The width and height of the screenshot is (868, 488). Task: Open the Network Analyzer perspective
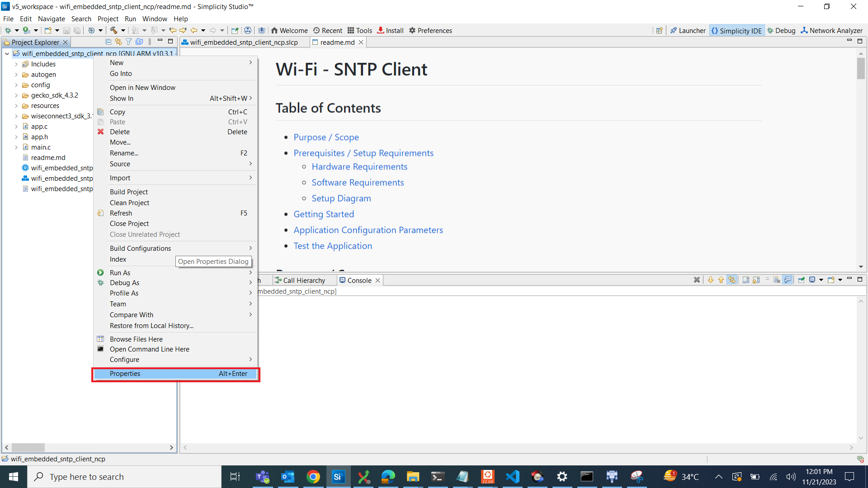[x=831, y=30]
